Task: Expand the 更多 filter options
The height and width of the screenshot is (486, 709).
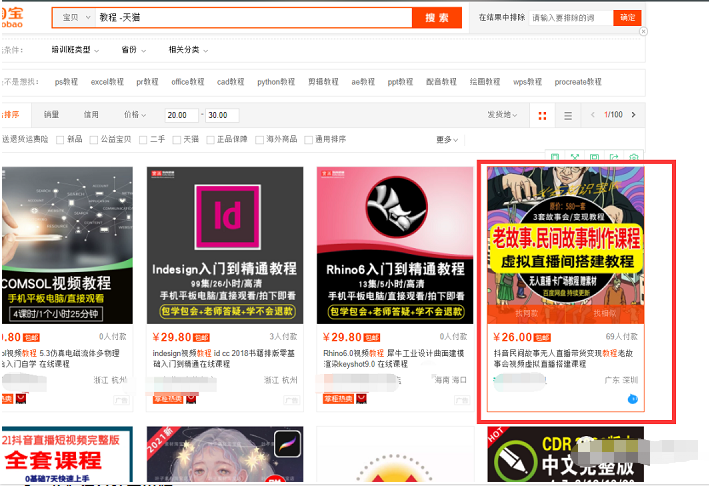Action: [x=447, y=140]
